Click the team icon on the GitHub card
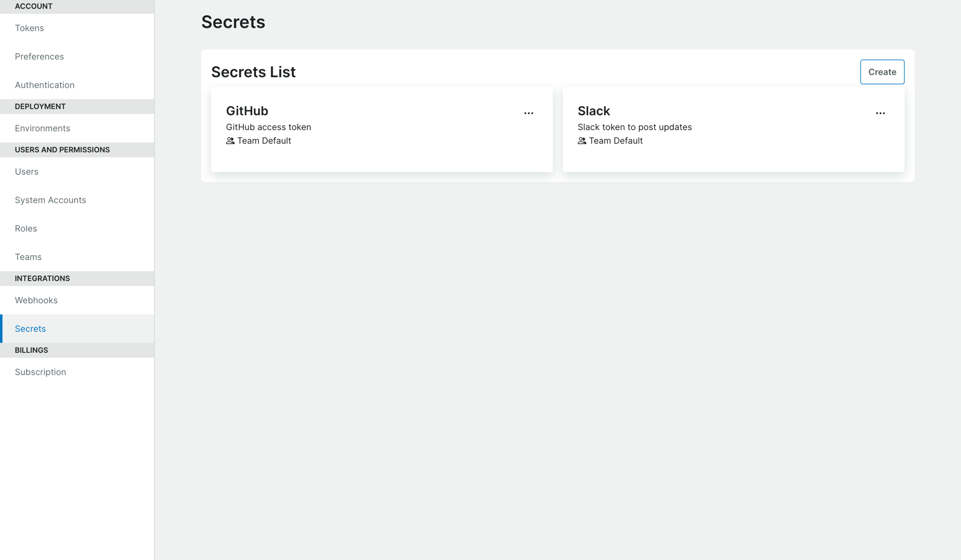961x560 pixels. [230, 141]
